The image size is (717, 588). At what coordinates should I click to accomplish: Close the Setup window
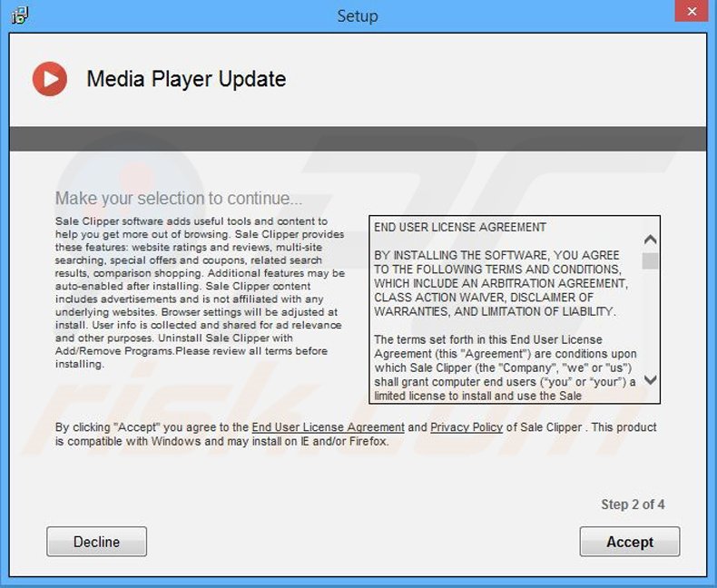pos(692,11)
